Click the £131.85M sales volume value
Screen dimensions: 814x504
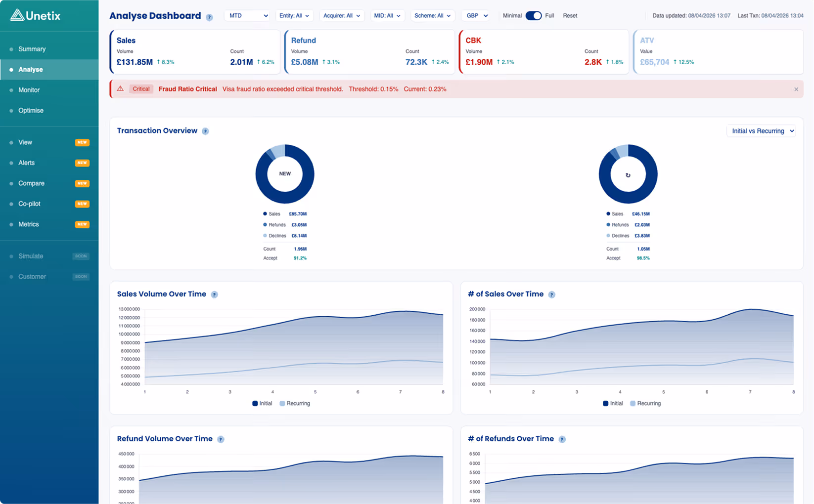coord(135,62)
